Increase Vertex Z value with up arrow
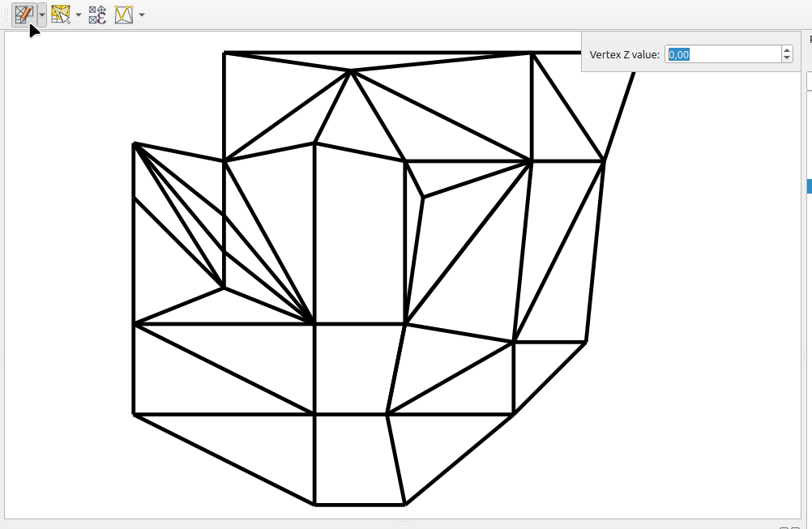The width and height of the screenshot is (812, 529). [x=787, y=50]
